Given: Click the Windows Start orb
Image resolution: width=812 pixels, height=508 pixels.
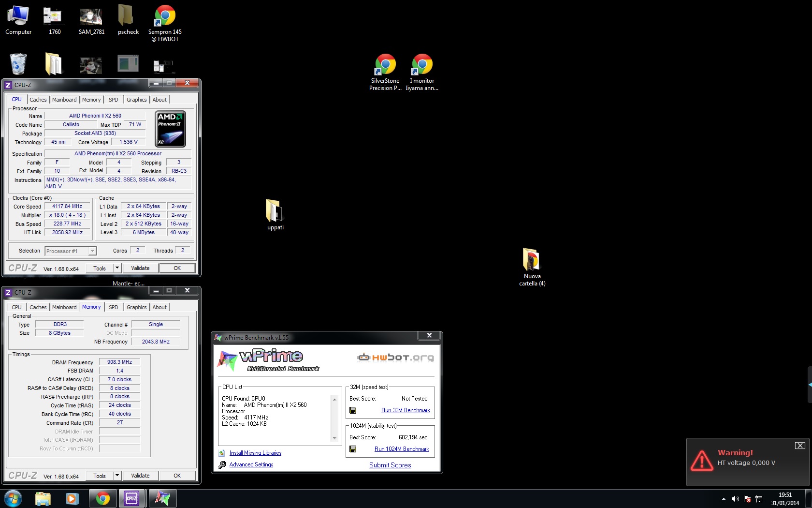Looking at the screenshot, I should coord(13,498).
